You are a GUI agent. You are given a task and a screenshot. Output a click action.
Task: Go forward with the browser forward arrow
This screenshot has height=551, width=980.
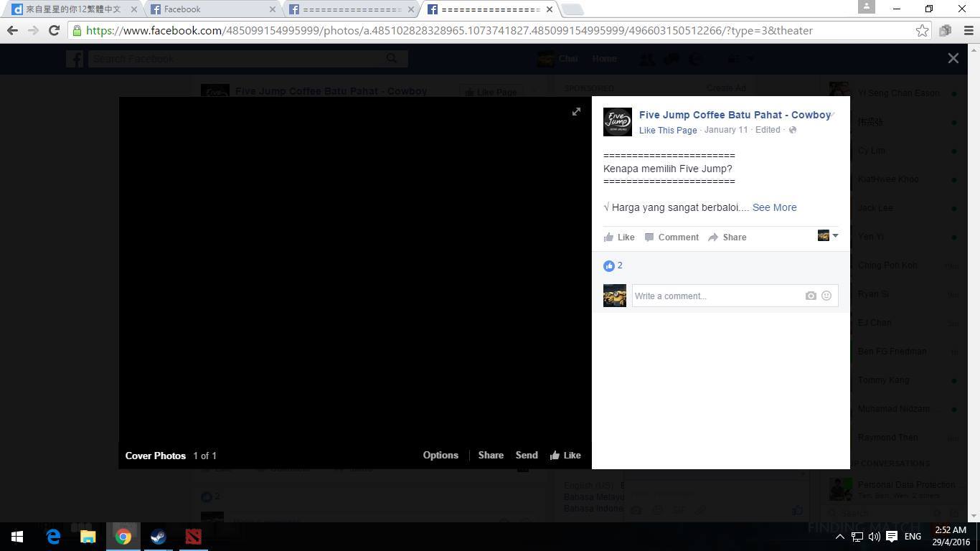pyautogui.click(x=33, y=30)
